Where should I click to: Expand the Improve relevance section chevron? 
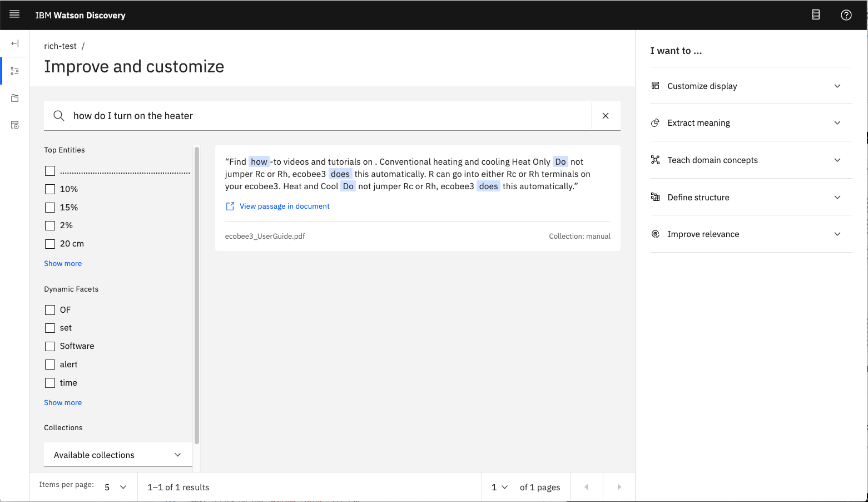(x=837, y=234)
